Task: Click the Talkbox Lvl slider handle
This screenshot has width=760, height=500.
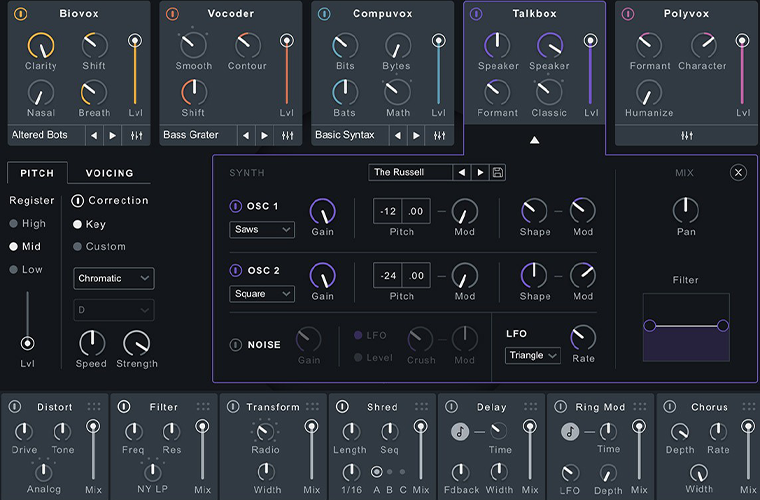Action: tap(590, 41)
